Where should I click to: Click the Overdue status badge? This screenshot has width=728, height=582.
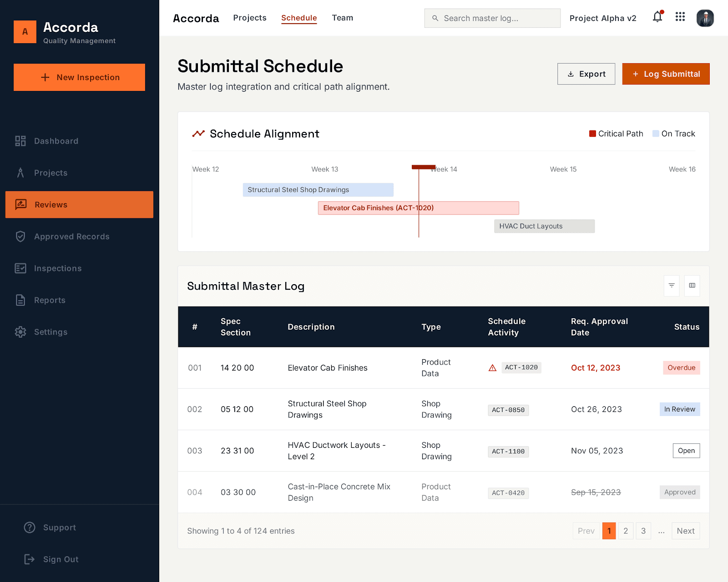pyautogui.click(x=681, y=368)
